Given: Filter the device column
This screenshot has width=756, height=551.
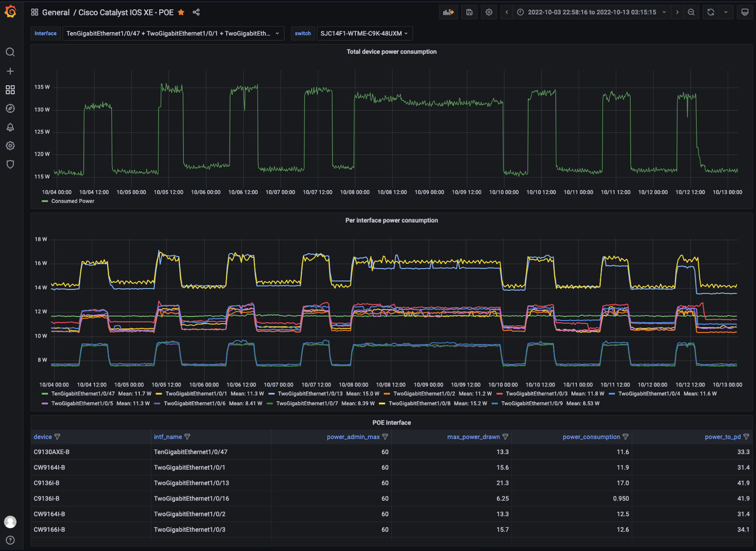Looking at the screenshot, I should [58, 437].
